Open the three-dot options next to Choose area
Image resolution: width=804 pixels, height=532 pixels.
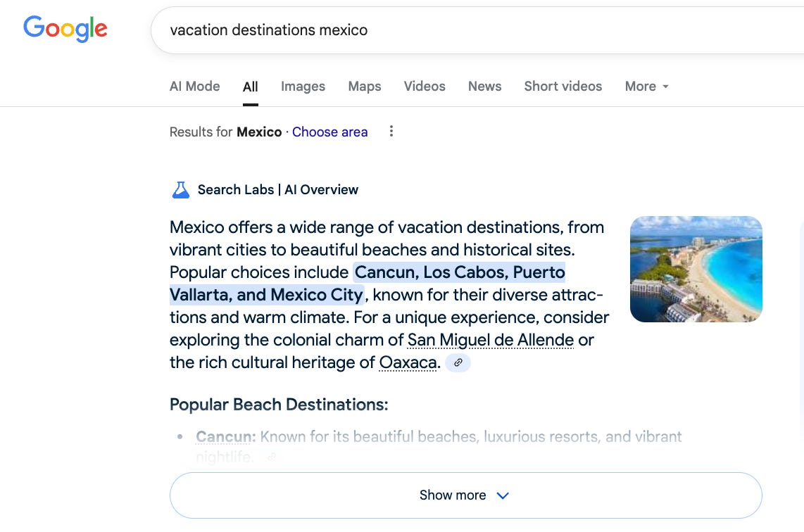click(x=391, y=131)
